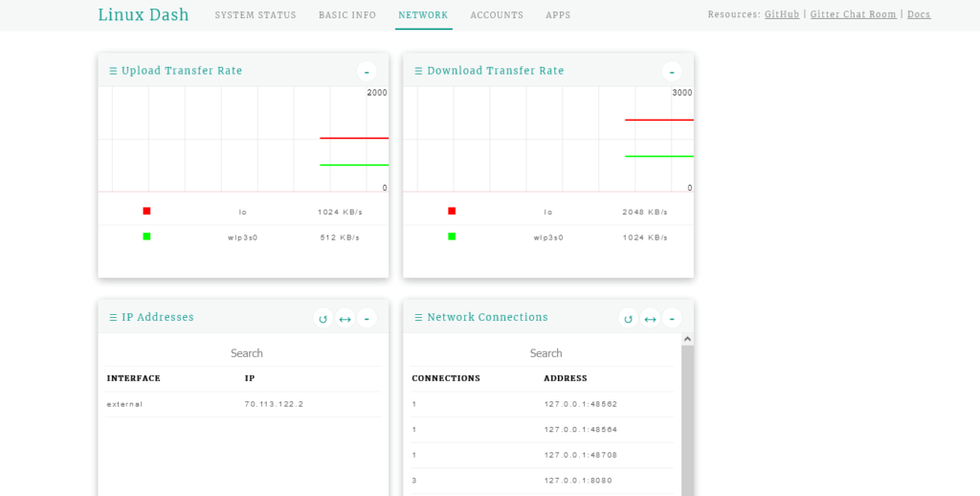The width and height of the screenshot is (980, 496).
Task: Select address 127.0.0.1:48708
Action: pyautogui.click(x=581, y=456)
